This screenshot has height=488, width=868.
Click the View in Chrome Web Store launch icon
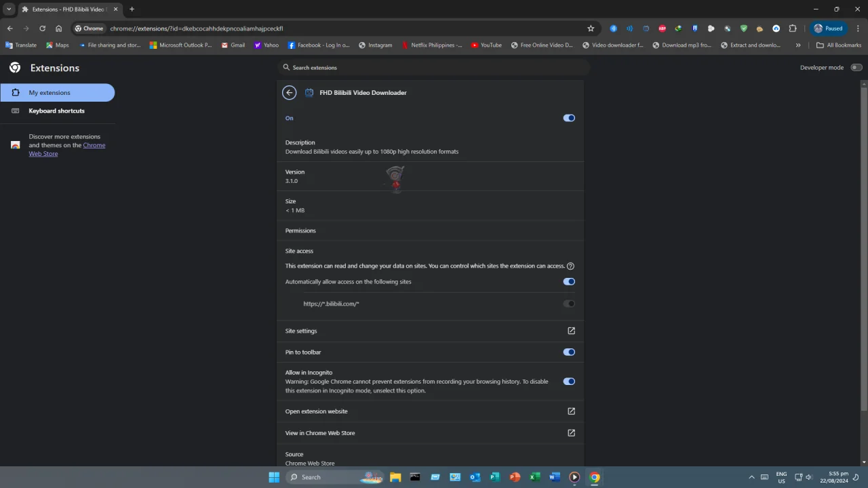571,433
